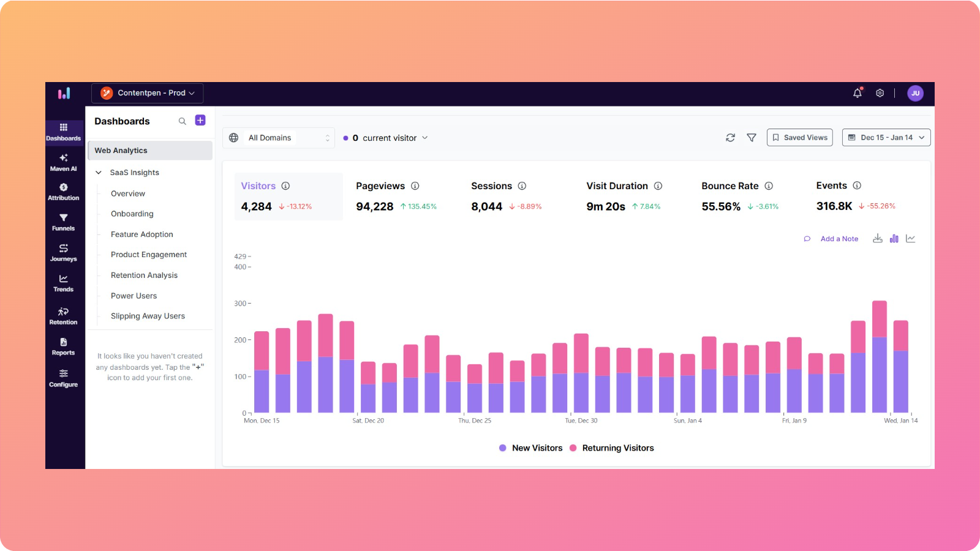
Task: Open the Dec 15 - Jan 14 date picker
Action: pyautogui.click(x=886, y=137)
